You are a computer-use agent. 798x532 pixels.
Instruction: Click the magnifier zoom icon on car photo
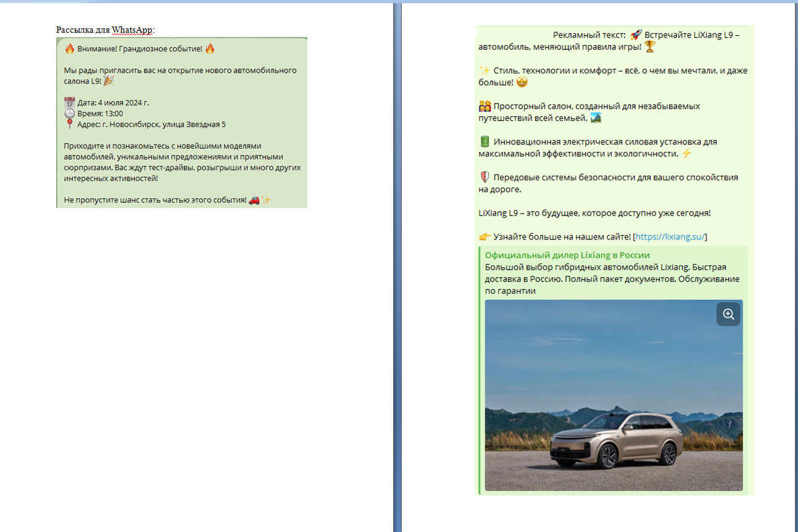pos(728,315)
